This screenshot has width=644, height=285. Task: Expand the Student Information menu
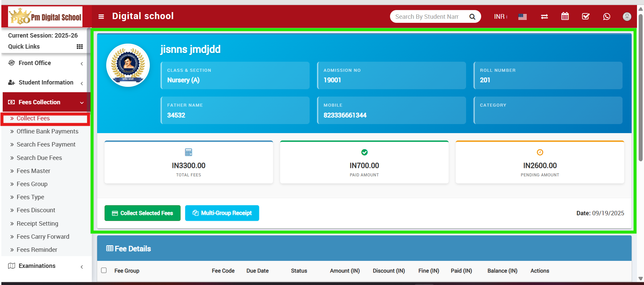pyautogui.click(x=46, y=82)
